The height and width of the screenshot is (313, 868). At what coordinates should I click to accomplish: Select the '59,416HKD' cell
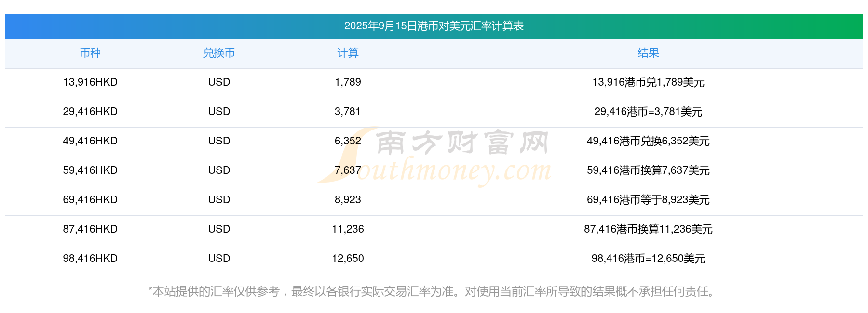tap(90, 170)
